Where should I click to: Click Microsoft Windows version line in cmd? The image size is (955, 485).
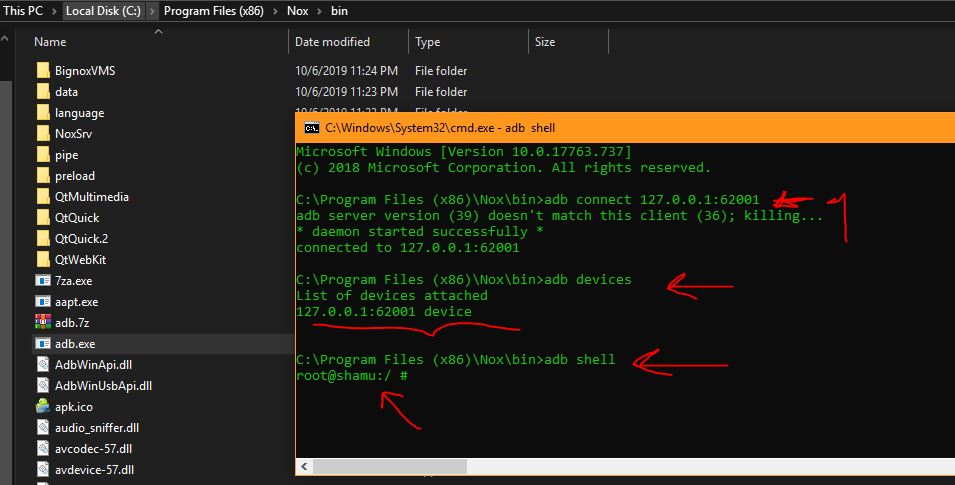tap(463, 151)
